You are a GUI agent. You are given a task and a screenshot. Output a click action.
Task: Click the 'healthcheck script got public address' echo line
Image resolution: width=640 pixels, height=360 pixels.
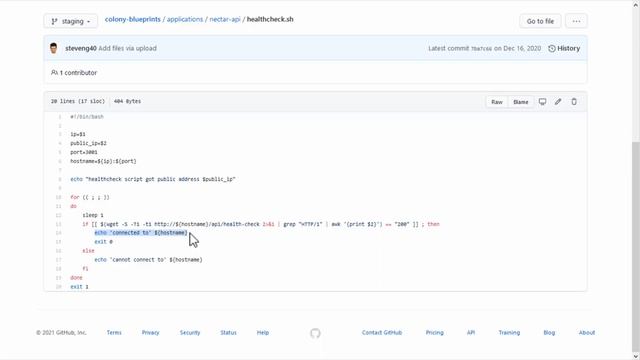[x=153, y=179]
